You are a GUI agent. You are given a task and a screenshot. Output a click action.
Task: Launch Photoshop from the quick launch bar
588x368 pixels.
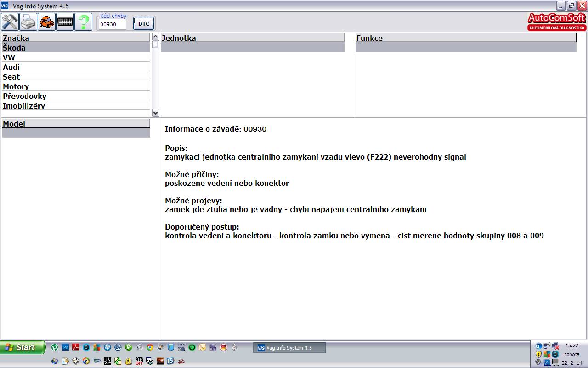[x=65, y=347]
